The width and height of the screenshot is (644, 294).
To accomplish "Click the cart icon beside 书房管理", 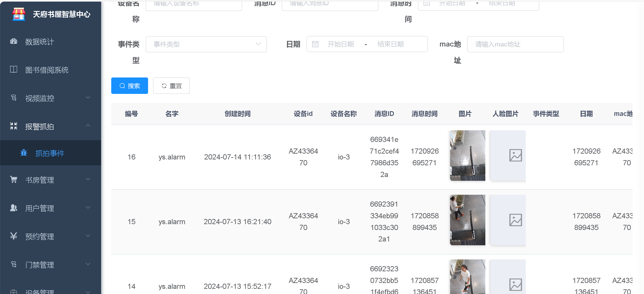I will [x=13, y=179].
